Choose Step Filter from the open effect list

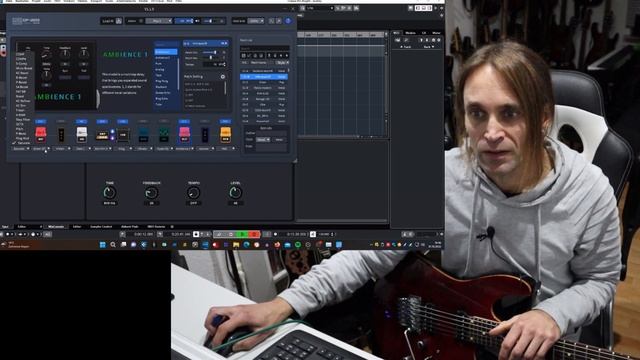(23, 120)
